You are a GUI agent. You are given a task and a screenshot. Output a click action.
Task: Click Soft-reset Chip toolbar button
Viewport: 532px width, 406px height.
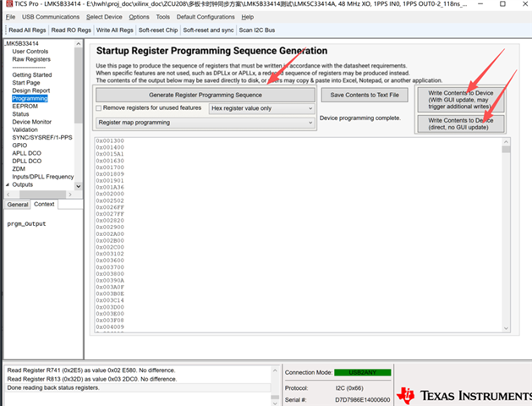(x=158, y=30)
